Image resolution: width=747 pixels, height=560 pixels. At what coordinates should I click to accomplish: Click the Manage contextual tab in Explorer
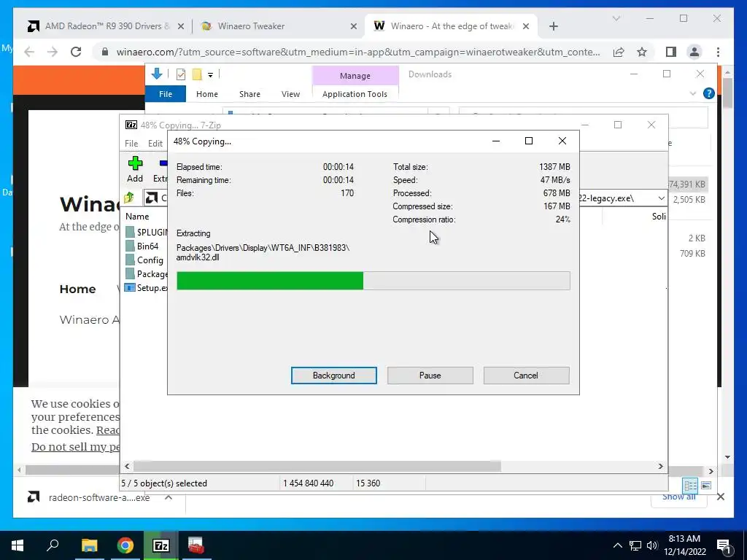pyautogui.click(x=355, y=76)
